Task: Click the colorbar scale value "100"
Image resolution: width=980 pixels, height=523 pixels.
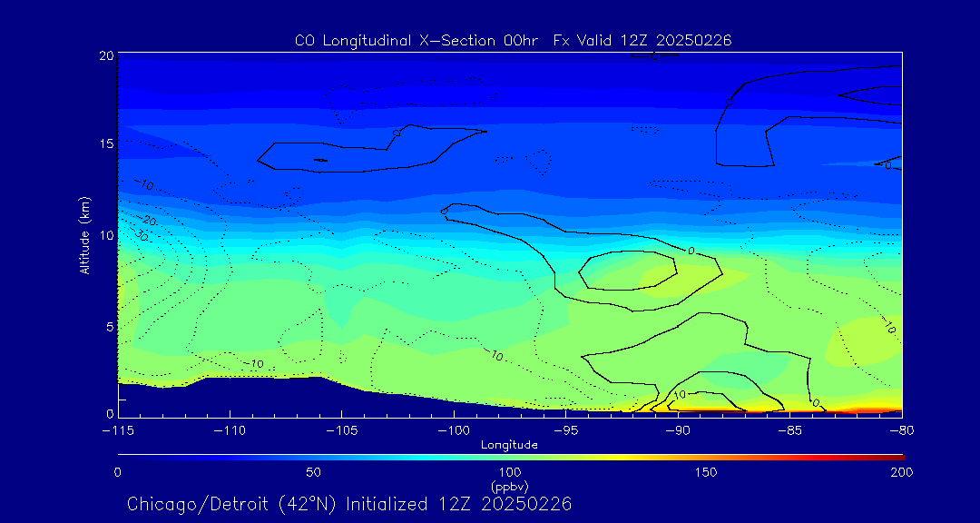Action: pos(509,472)
